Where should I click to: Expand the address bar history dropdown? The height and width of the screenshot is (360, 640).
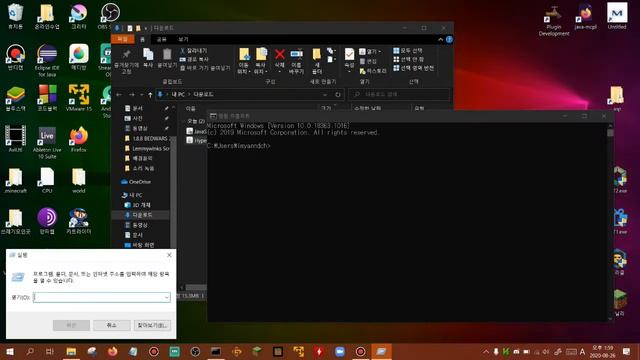(x=325, y=95)
